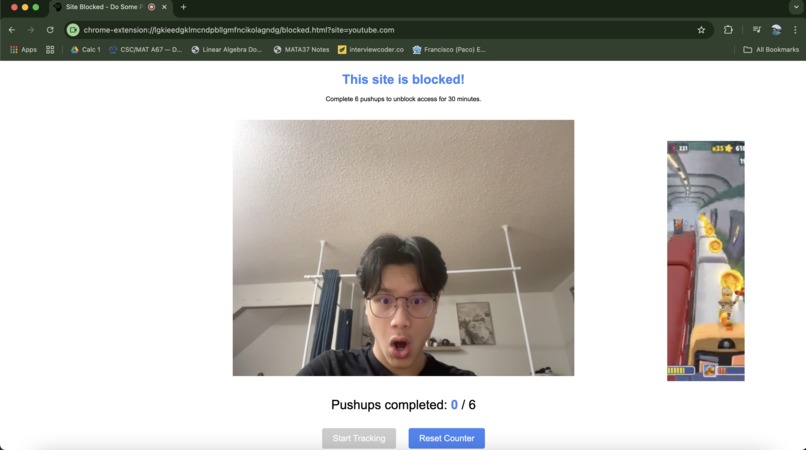Open the Calc 1 bookmark
806x450 pixels.
point(85,50)
